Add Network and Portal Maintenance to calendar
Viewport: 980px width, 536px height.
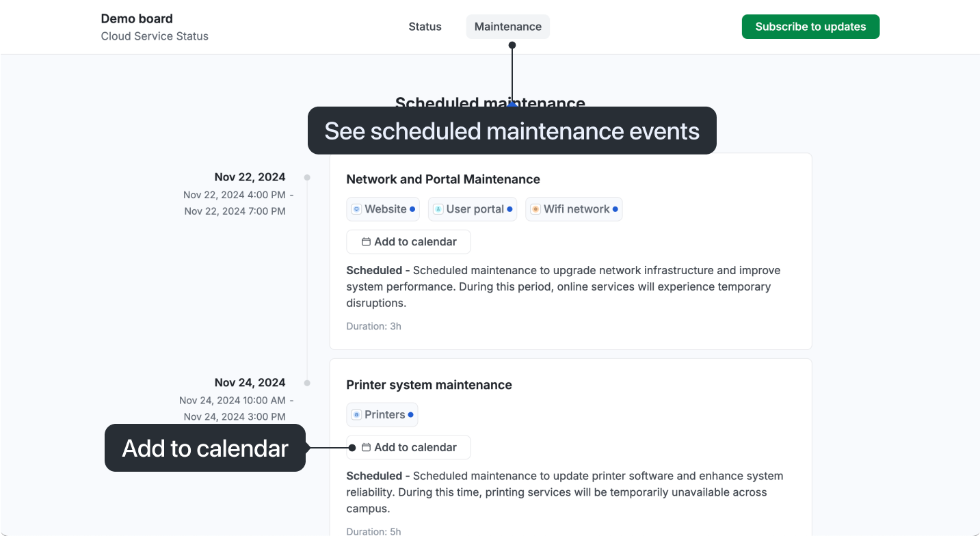pyautogui.click(x=408, y=242)
